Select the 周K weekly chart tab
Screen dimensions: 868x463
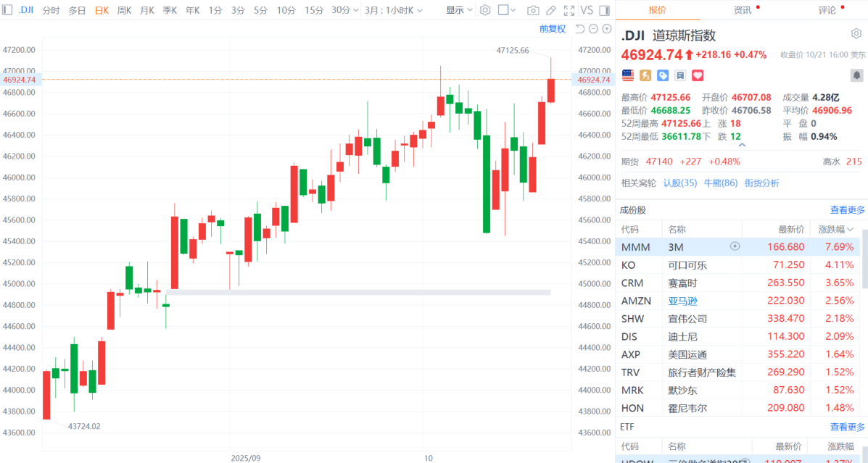click(124, 10)
